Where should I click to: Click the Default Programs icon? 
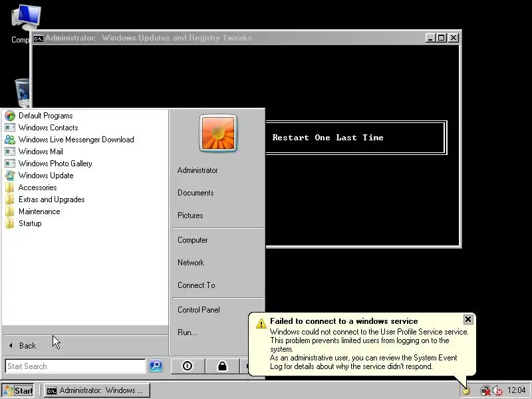(10, 116)
